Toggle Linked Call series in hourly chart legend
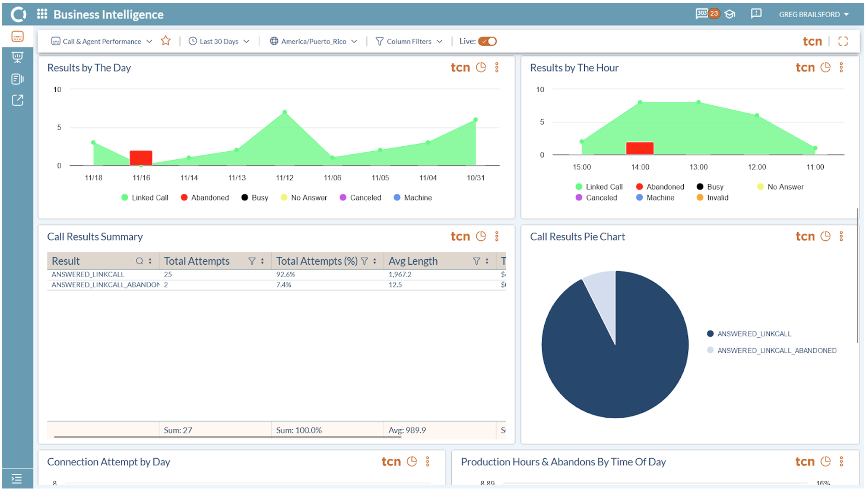This screenshot has width=868, height=492. (599, 187)
